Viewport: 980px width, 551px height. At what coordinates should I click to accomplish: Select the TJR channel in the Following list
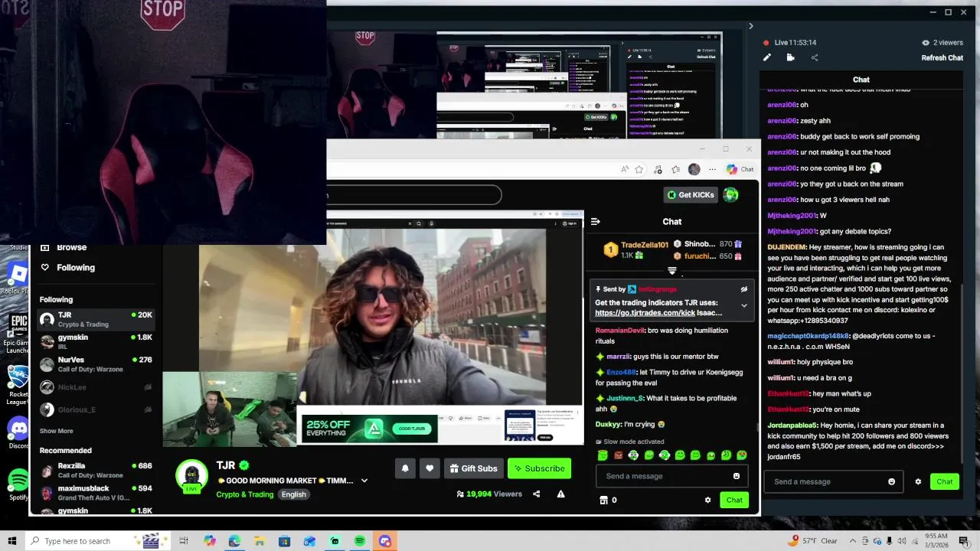click(x=96, y=319)
